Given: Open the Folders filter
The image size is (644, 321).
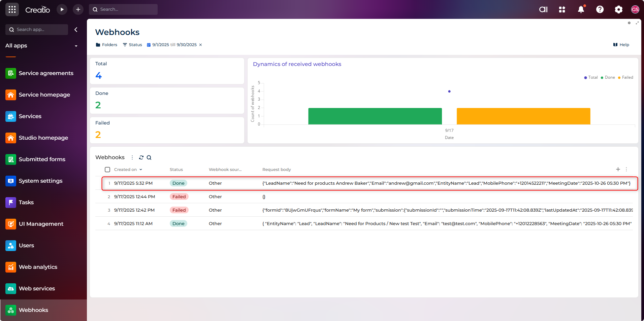Looking at the screenshot, I should (x=106, y=45).
